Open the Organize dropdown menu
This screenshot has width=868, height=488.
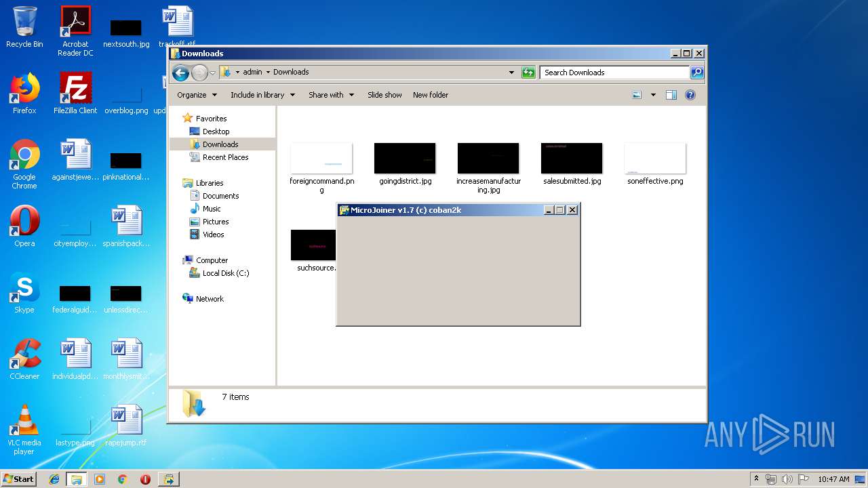(197, 95)
